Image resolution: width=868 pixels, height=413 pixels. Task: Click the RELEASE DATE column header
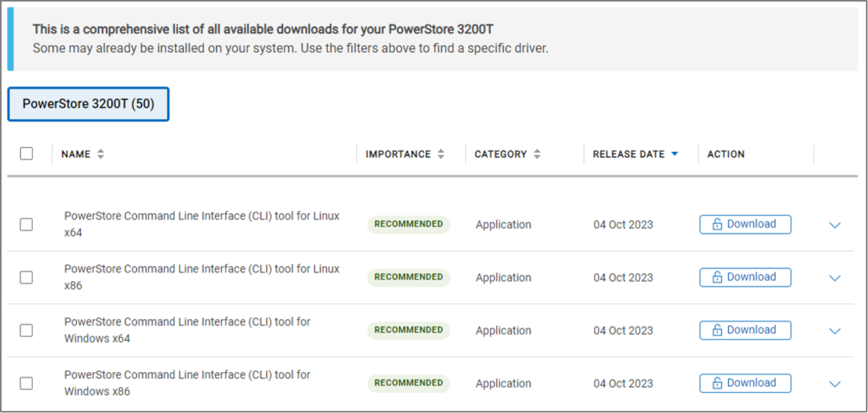629,154
